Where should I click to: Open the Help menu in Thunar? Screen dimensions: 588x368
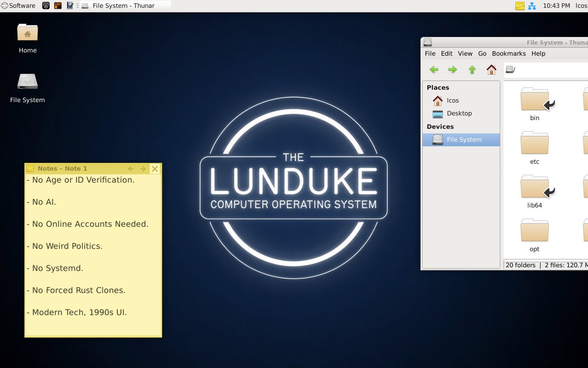[538, 53]
